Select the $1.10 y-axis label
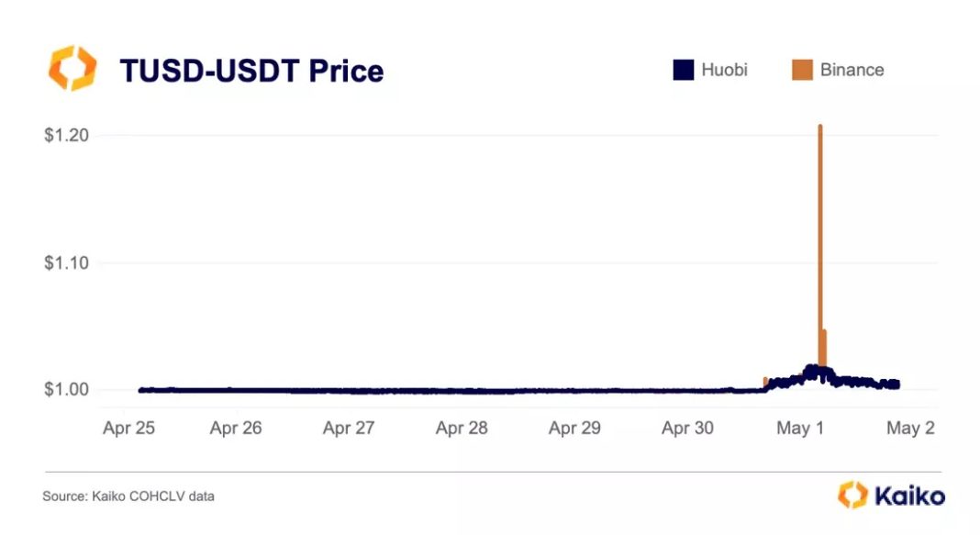 [66, 263]
